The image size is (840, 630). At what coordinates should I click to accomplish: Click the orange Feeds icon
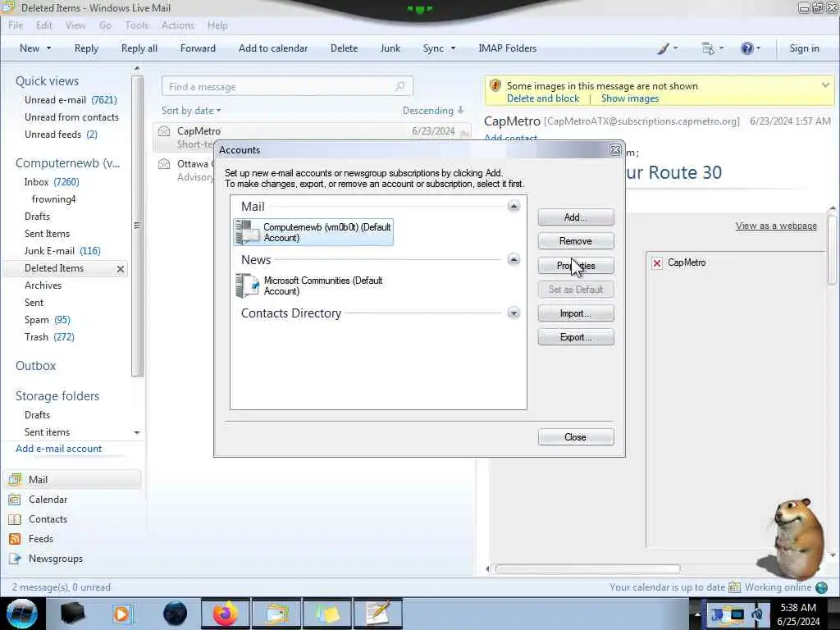(15, 539)
